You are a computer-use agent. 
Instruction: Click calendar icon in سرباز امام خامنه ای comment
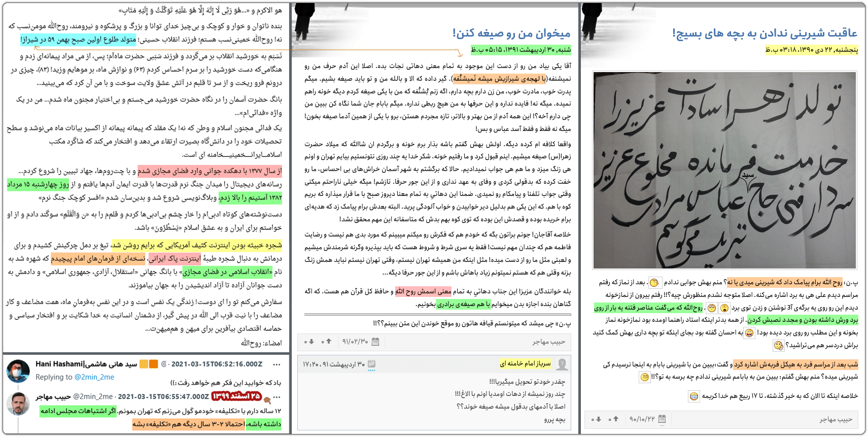point(371,364)
